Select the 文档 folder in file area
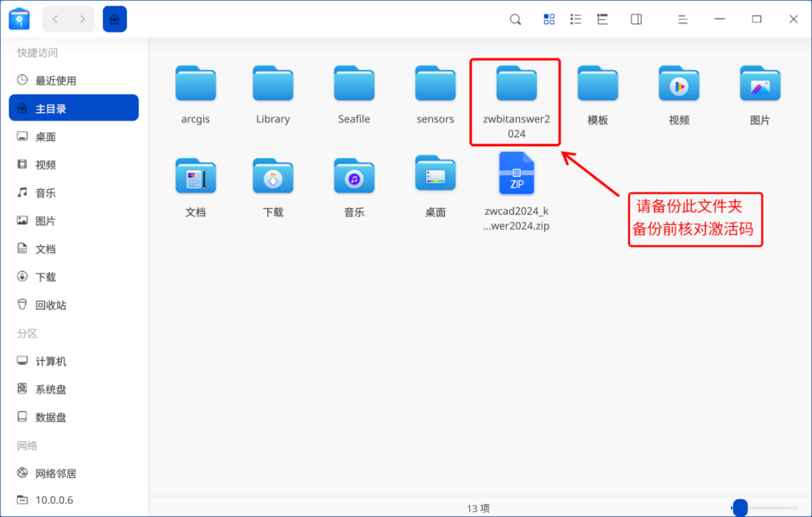Image resolution: width=812 pixels, height=517 pixels. [x=195, y=176]
